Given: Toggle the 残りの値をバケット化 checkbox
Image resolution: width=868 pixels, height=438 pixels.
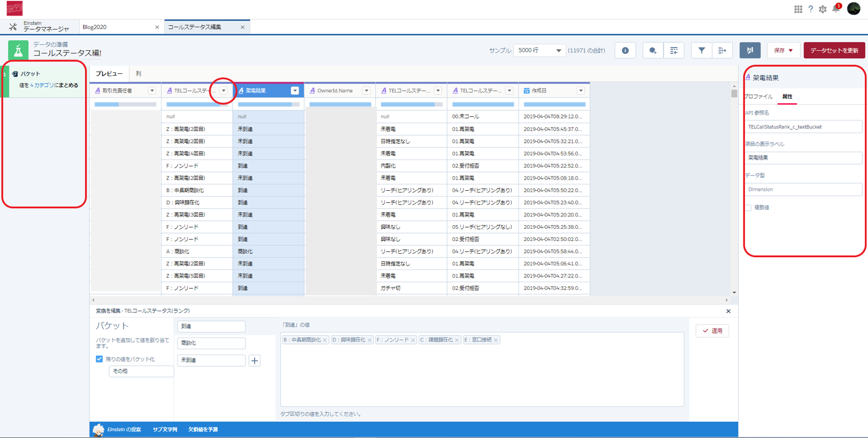Looking at the screenshot, I should [99, 359].
